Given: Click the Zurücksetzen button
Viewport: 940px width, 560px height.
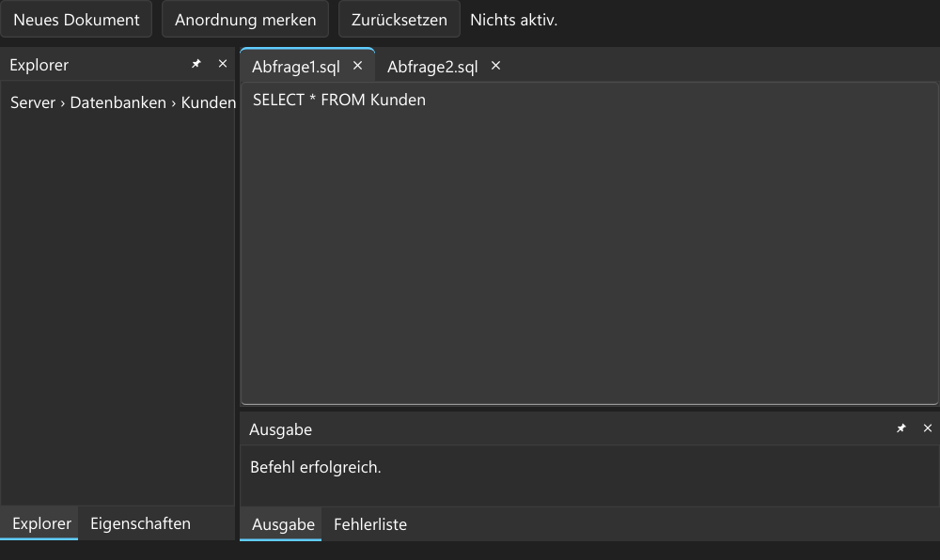Looking at the screenshot, I should pos(399,19).
